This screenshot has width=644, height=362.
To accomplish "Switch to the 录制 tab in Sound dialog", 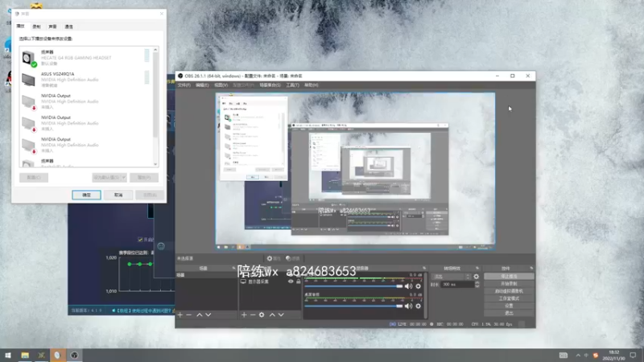I will [x=36, y=27].
